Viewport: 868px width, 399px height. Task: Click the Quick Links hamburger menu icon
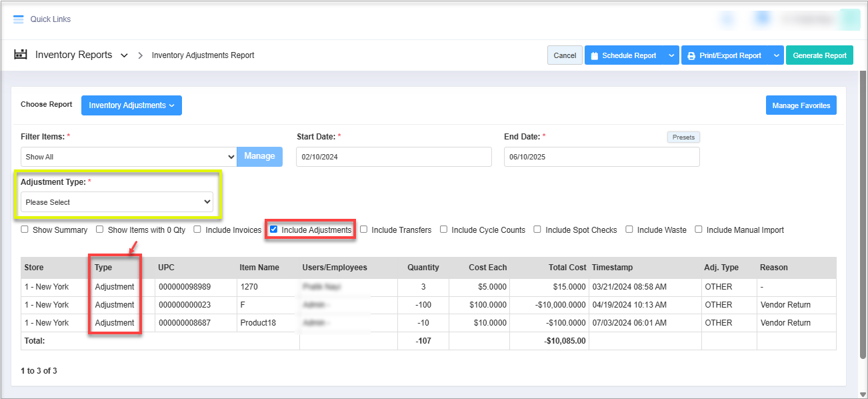click(x=19, y=19)
